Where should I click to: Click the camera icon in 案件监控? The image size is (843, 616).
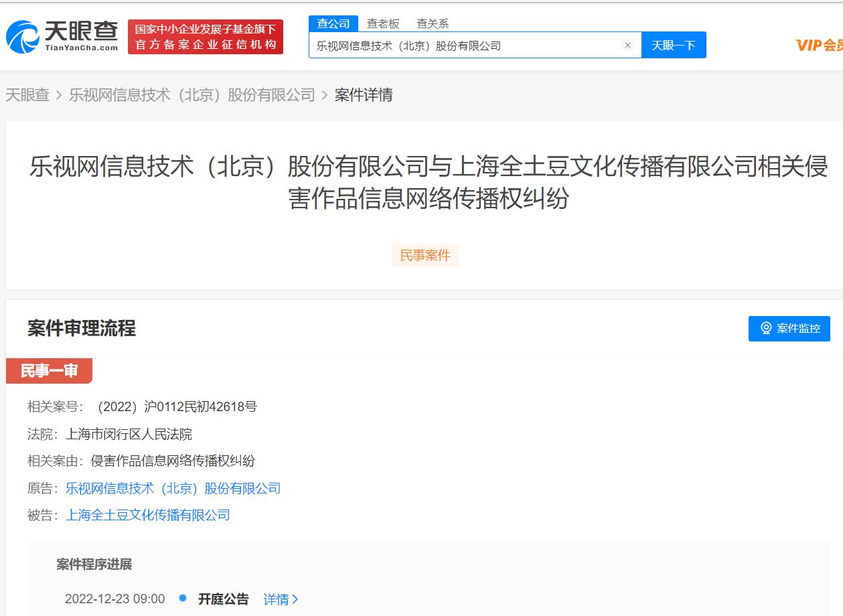767,328
